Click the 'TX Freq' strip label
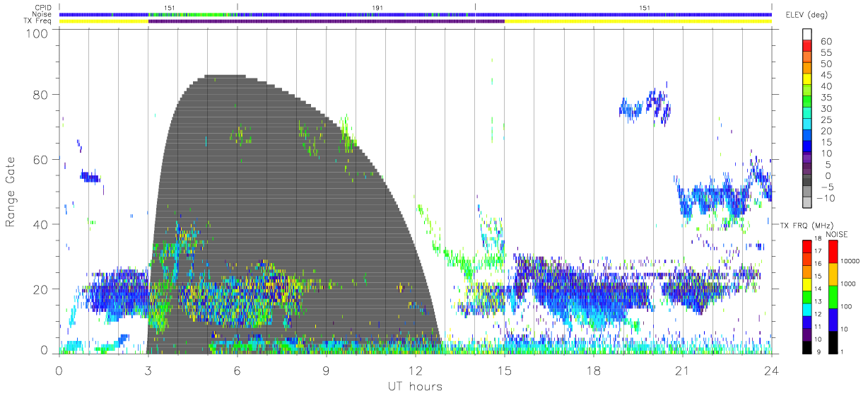Screen dimensions: 868x401 [38, 21]
